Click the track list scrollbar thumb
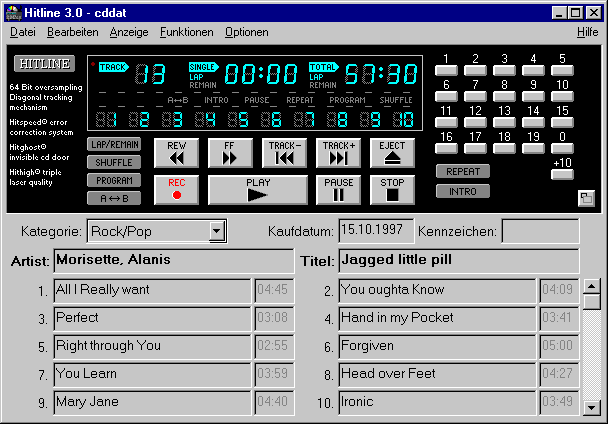Viewport: 608px width, 424px height. (x=592, y=301)
